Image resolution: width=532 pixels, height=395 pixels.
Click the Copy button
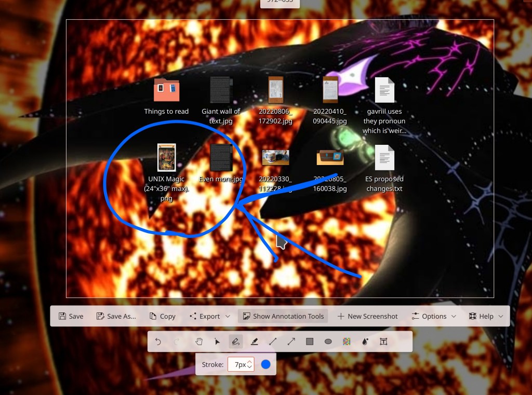point(162,316)
